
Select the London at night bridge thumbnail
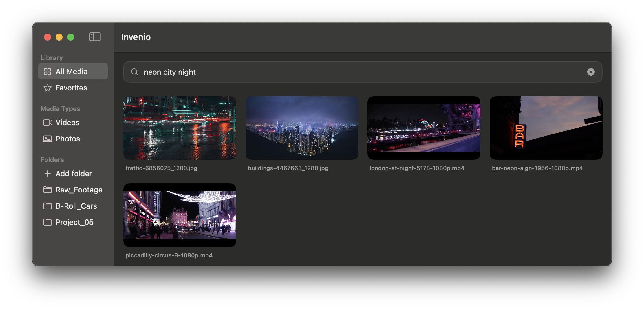(424, 128)
